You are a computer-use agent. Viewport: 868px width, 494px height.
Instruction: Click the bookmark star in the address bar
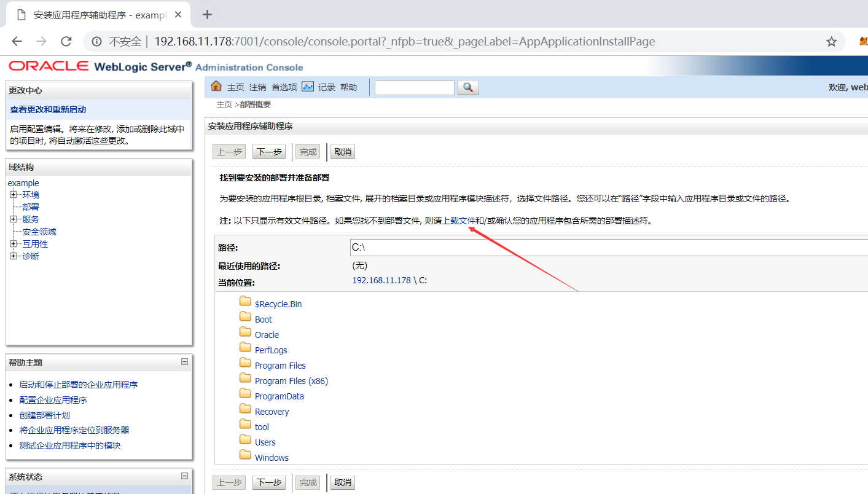pyautogui.click(x=831, y=42)
